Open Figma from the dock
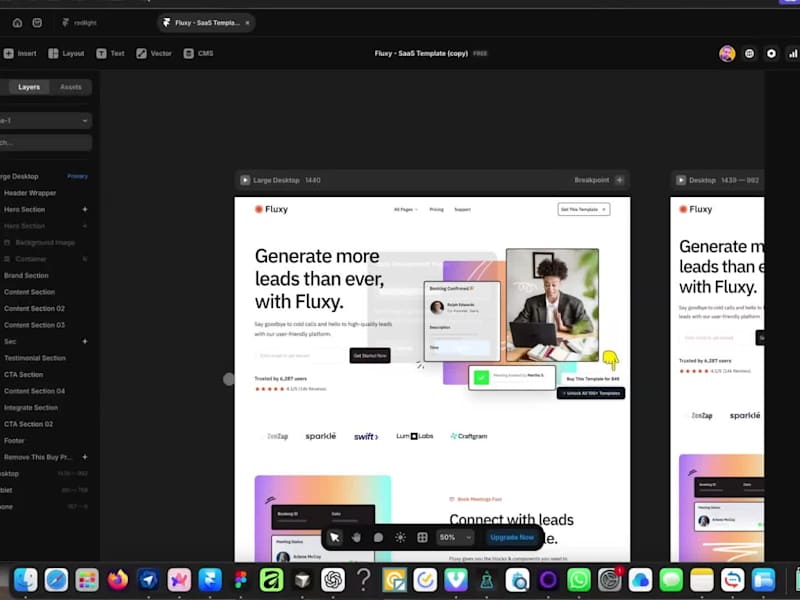The width and height of the screenshot is (800, 600). coord(240,580)
